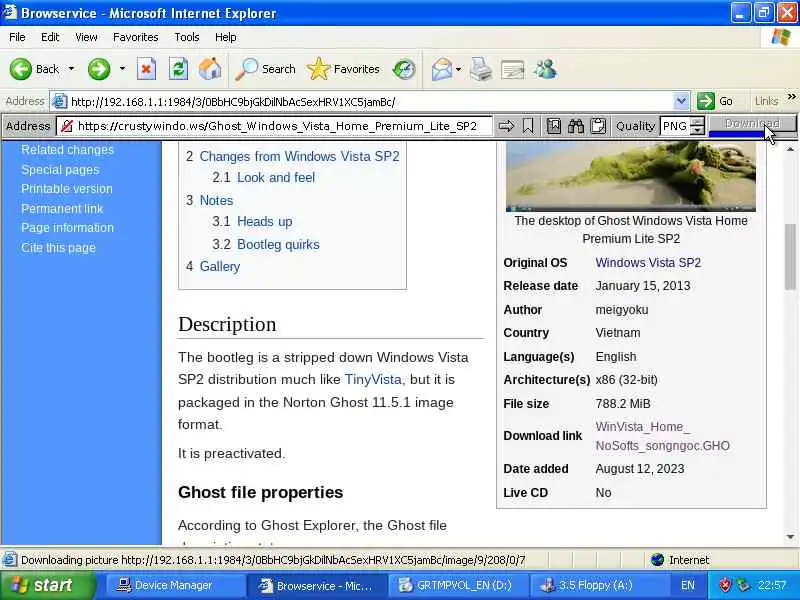Jump to the Gallery section
Viewport: 800px width, 600px height.
(220, 267)
